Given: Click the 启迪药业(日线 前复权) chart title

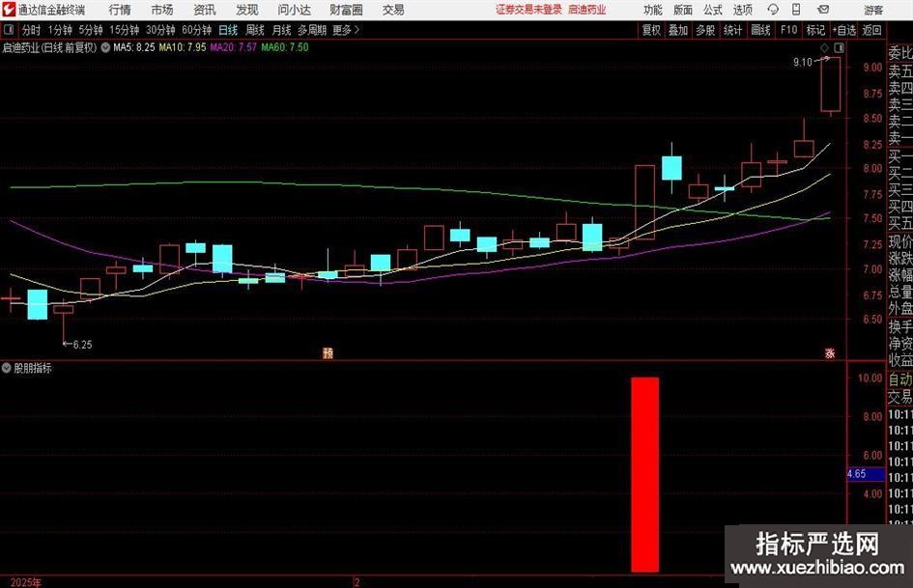Looking at the screenshot, I should [x=49, y=47].
